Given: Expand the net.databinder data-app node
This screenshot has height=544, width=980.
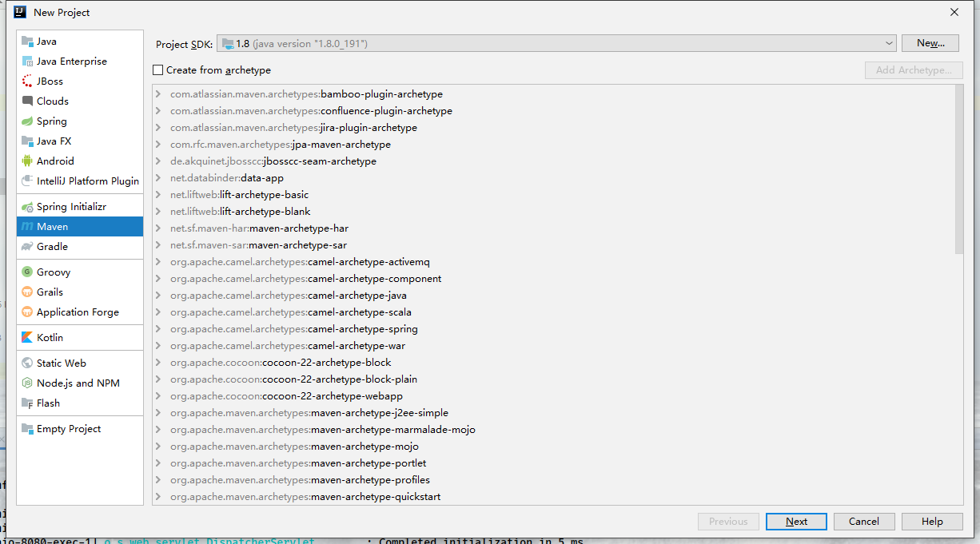Looking at the screenshot, I should 158,178.
